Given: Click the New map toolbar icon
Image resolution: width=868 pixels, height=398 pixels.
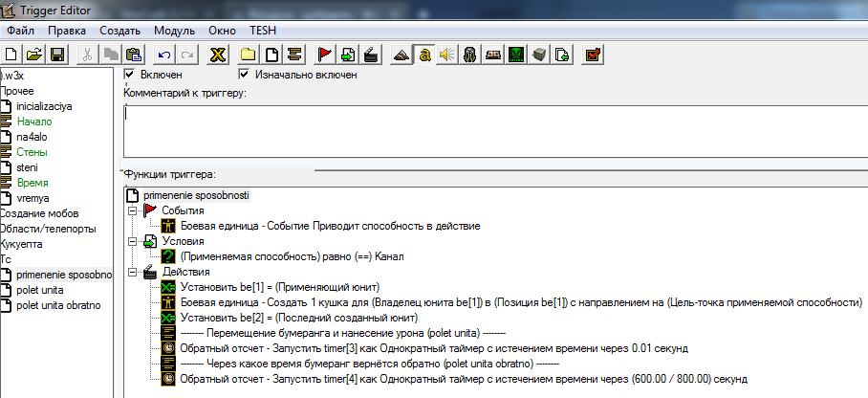Looking at the screenshot, I should 11,55.
